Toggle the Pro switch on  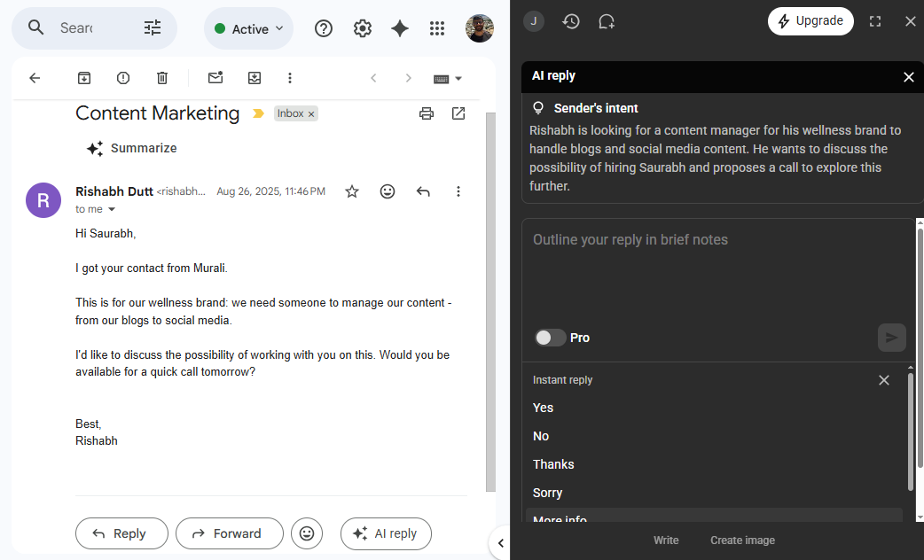tap(550, 338)
